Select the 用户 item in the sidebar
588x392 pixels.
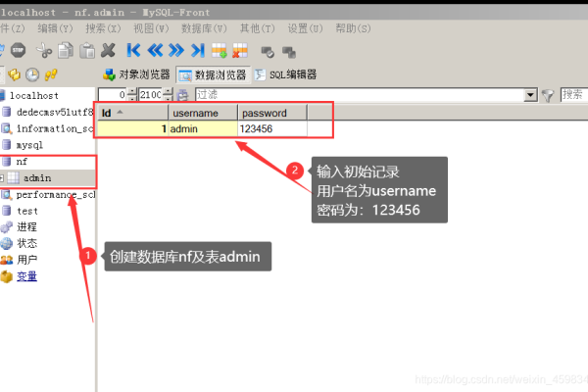coord(26,260)
